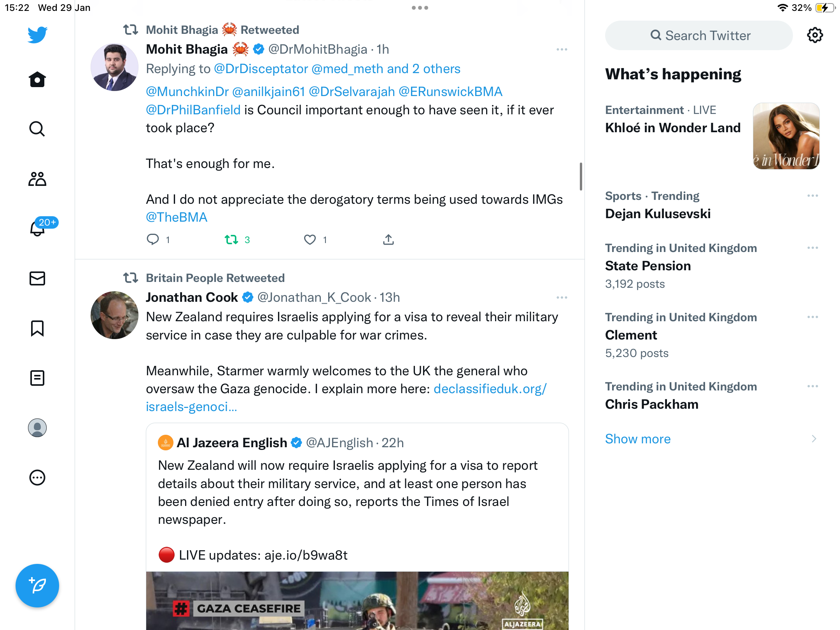Open the More menu in sidebar

click(37, 478)
